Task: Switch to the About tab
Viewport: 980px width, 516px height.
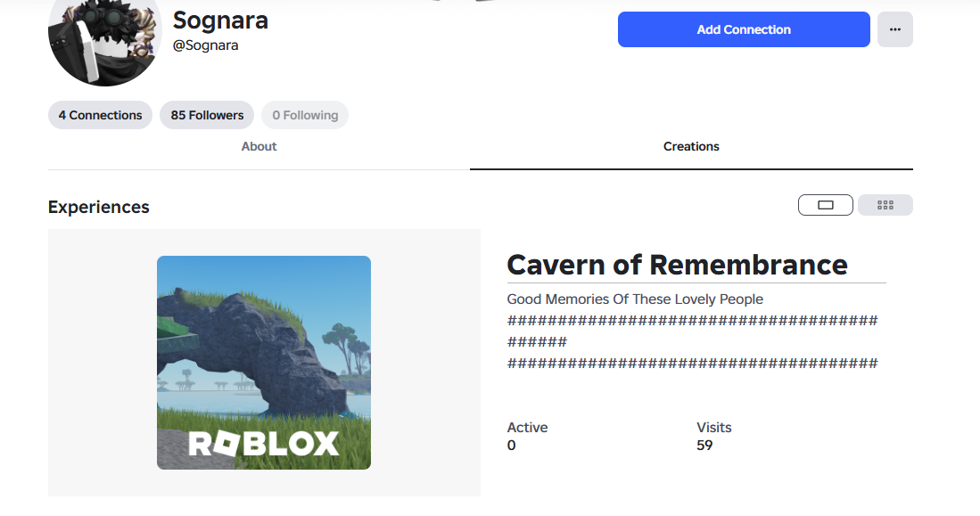Action: (259, 146)
